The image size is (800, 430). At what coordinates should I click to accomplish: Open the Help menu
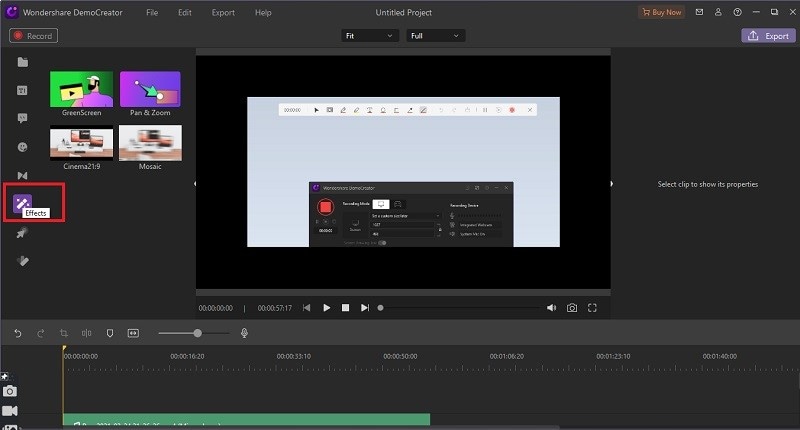263,12
